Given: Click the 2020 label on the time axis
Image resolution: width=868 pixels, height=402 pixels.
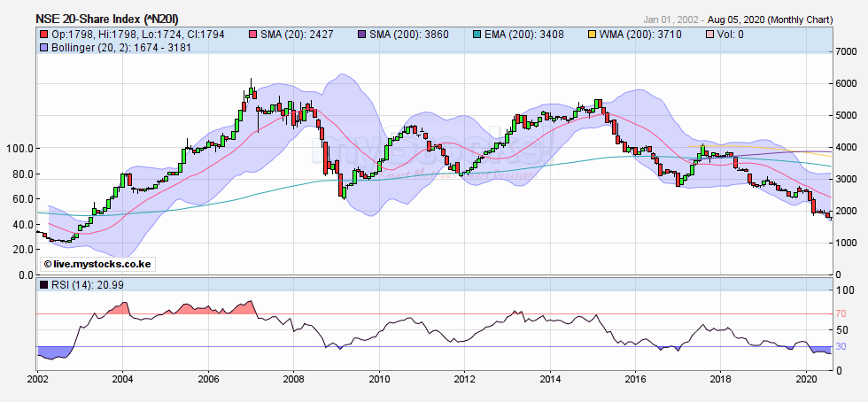Looking at the screenshot, I should click(x=807, y=379).
